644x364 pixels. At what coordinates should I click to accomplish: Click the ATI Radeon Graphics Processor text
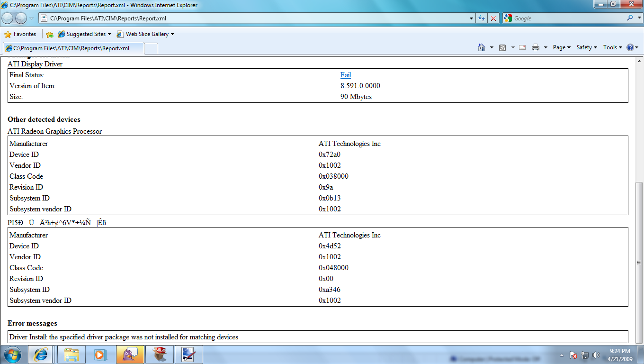click(x=54, y=131)
